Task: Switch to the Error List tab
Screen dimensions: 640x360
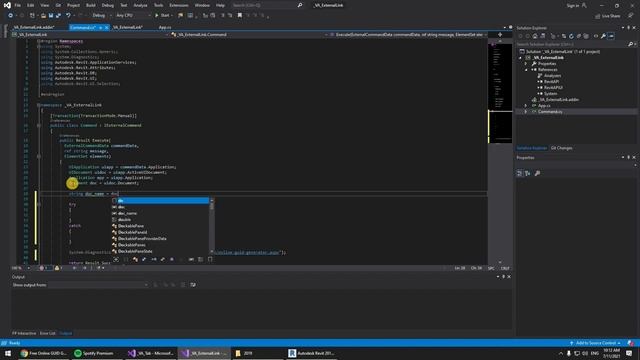Action: coord(47,333)
